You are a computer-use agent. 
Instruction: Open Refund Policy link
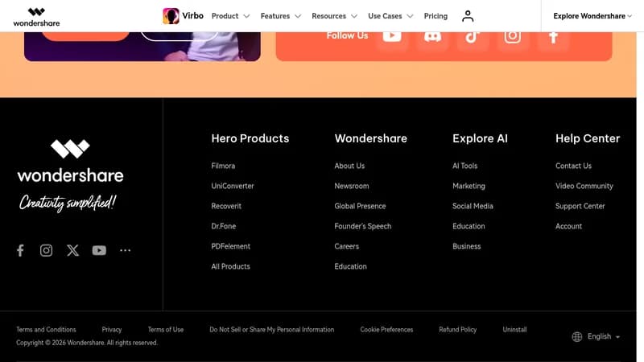pyautogui.click(x=457, y=330)
